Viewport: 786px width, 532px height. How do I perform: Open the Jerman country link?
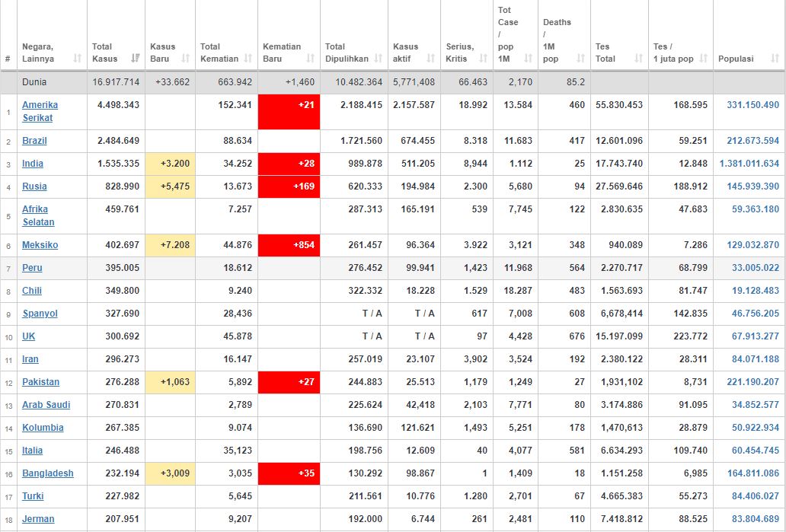(39, 519)
